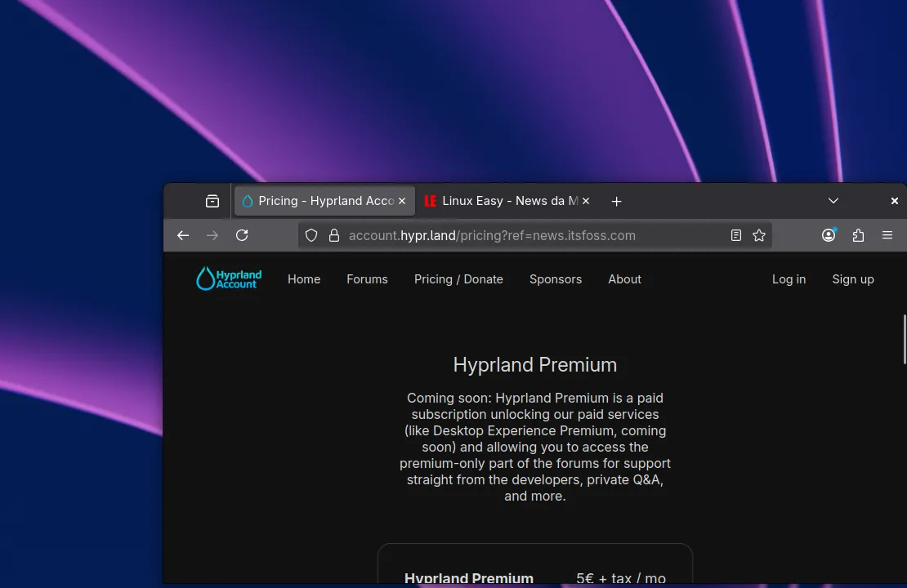907x588 pixels.
Task: Navigate back using the back arrow
Action: click(x=183, y=235)
